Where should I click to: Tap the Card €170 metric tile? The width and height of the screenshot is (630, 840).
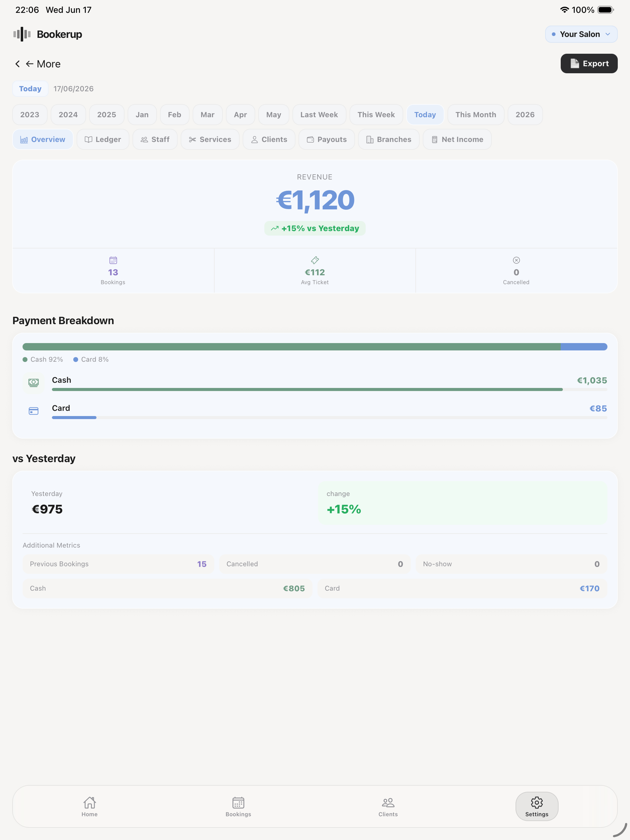(462, 588)
